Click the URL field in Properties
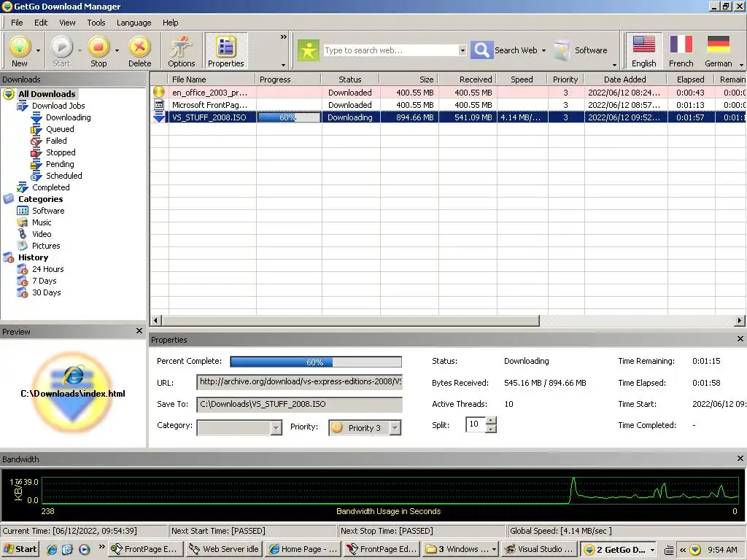Viewport: 747px width, 560px height. click(x=299, y=382)
